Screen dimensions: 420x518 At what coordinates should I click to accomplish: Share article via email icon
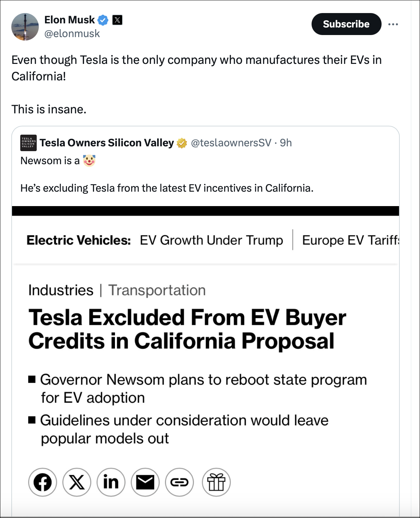click(x=145, y=482)
